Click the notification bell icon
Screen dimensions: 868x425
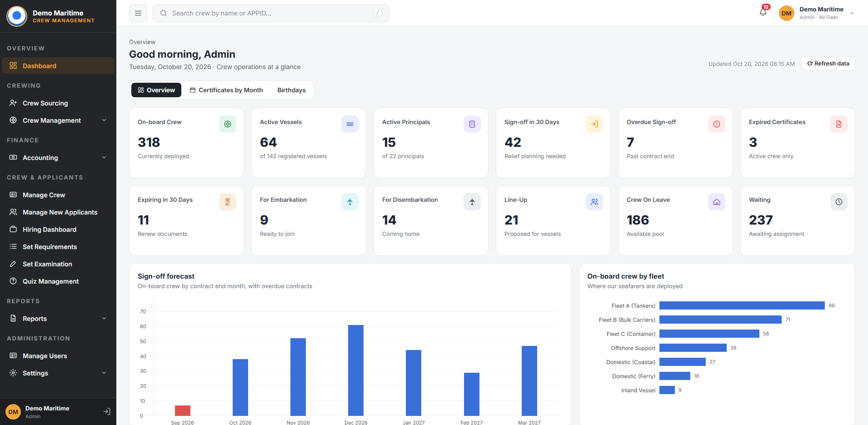(763, 12)
